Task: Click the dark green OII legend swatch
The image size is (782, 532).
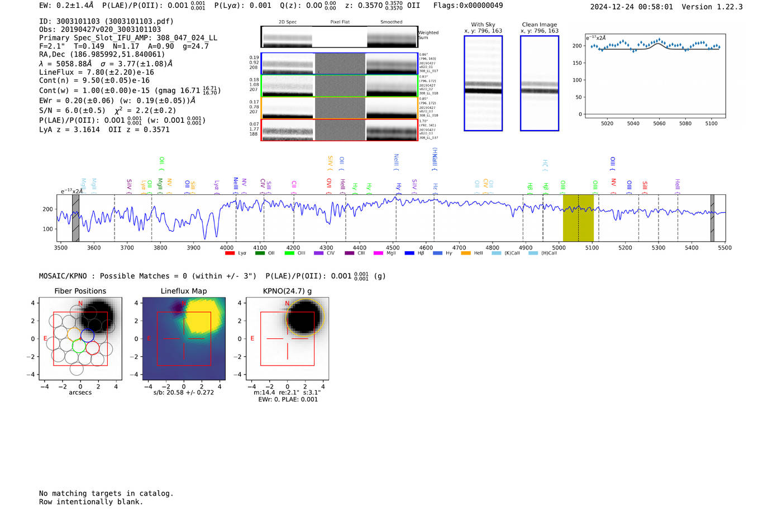Action: tap(260, 253)
